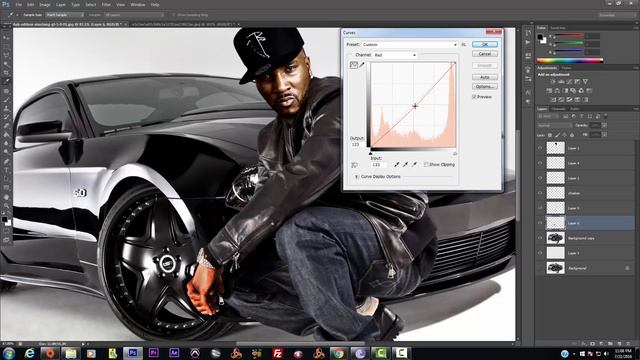Click the Options... button in Curves
The height and width of the screenshot is (360, 640).
485,87
